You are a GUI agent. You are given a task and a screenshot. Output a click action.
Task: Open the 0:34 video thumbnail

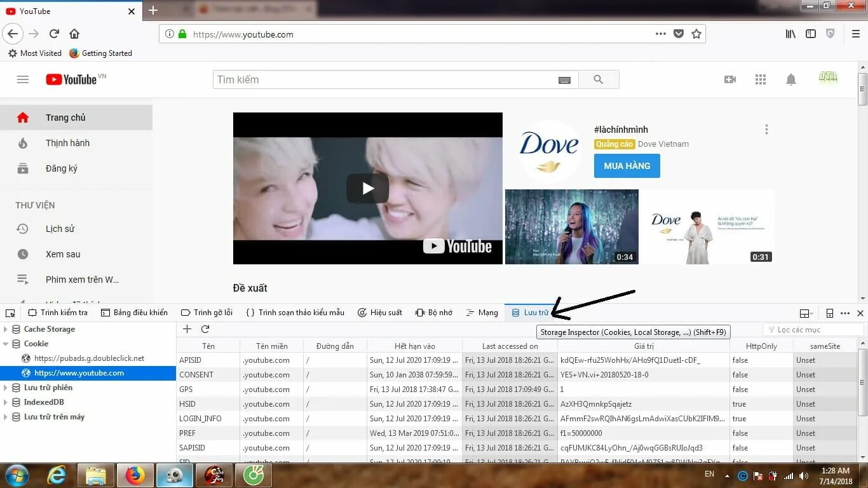(x=571, y=226)
